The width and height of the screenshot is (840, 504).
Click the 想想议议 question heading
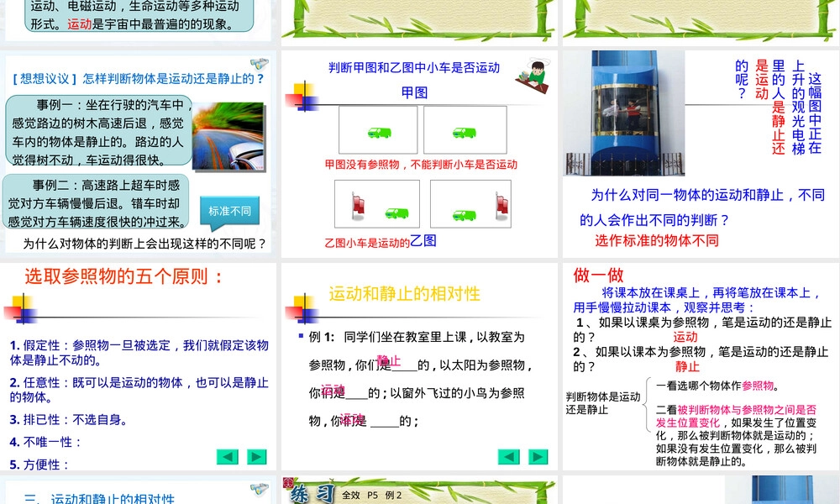click(x=139, y=79)
